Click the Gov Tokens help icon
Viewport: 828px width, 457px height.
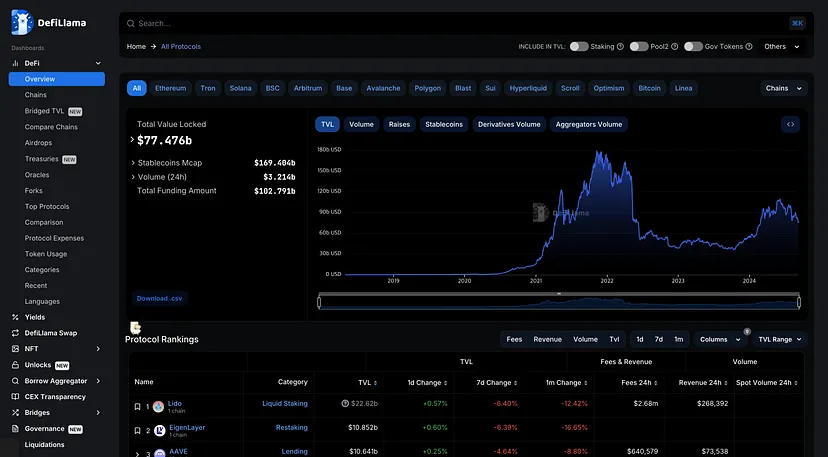pos(751,47)
